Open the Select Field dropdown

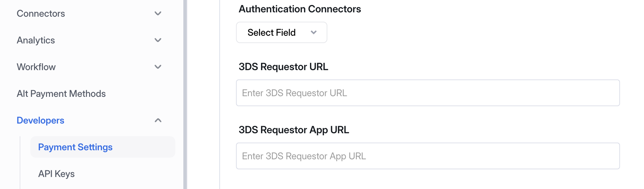pyautogui.click(x=281, y=32)
